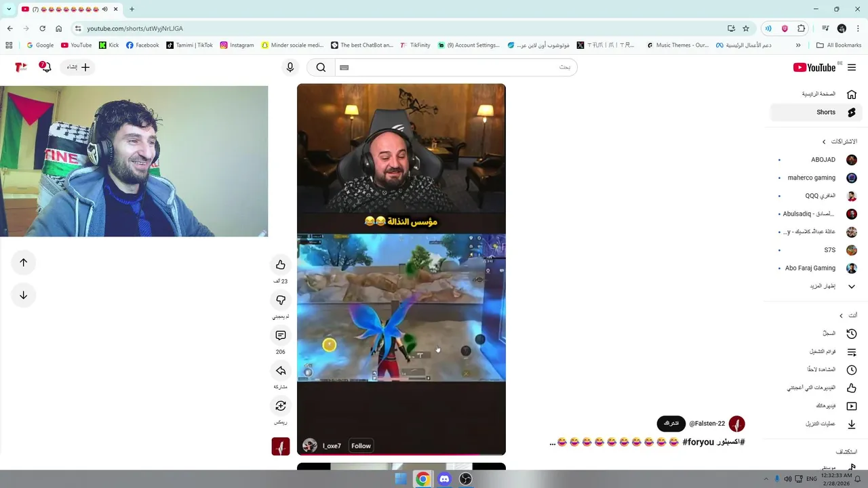Open @Falsten-22 channel name
This screenshot has height=488, width=868.
click(x=707, y=424)
